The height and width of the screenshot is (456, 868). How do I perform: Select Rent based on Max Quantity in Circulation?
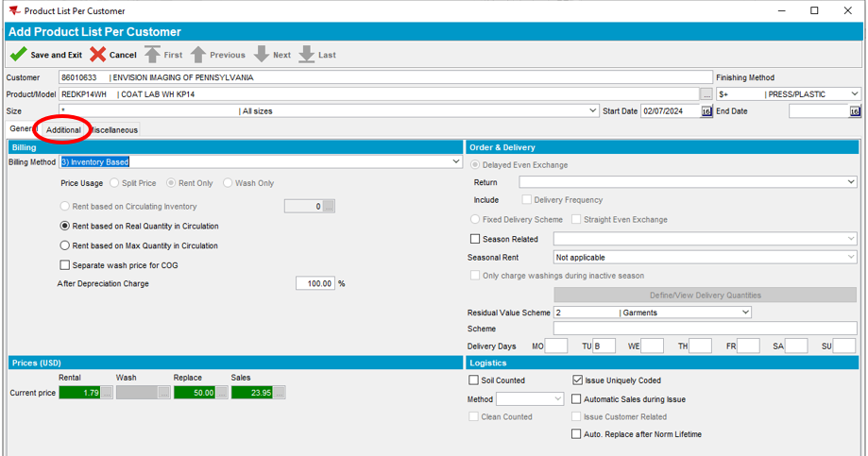[x=65, y=245]
